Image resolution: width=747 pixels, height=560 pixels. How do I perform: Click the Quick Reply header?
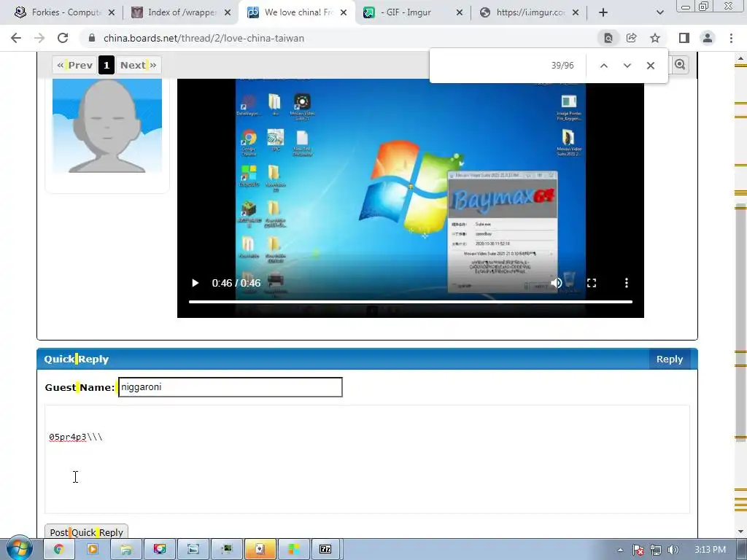(x=76, y=359)
